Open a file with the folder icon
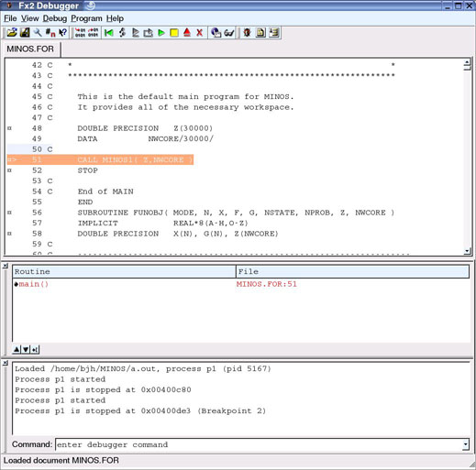 (x=12, y=32)
